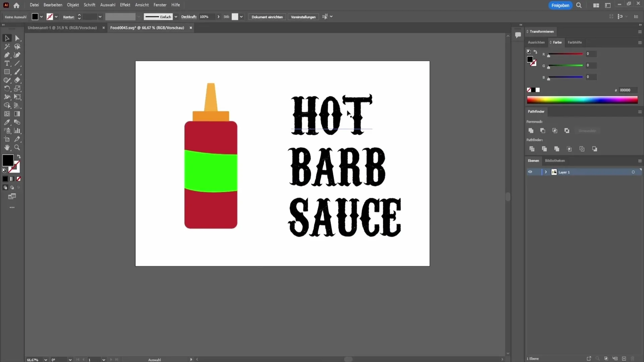644x362 pixels.
Task: Open the fill color dropdown in control bar
Action: click(x=42, y=17)
